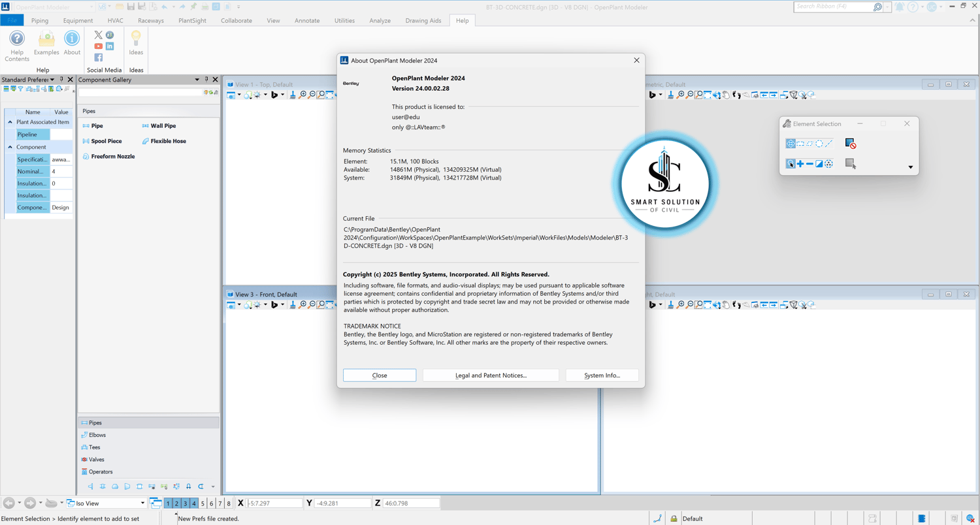Screen dimensions: 980x525
Task: Pin or unpin the Component Gallery panel
Action: (x=206, y=80)
